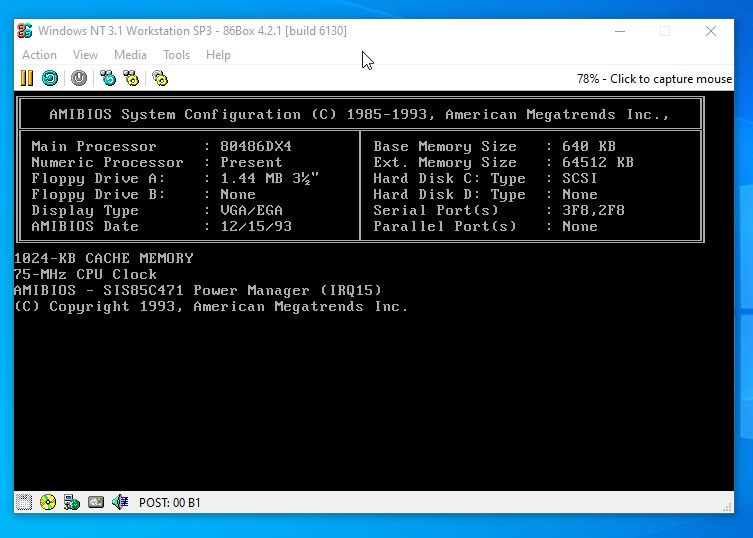
Task: Close the 86Box window
Action: 711,31
